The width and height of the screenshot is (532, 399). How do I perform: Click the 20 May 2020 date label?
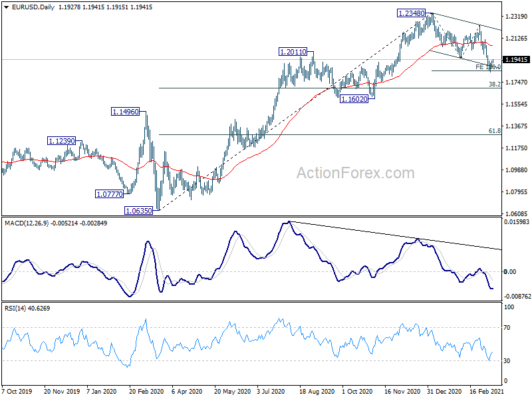tap(232, 391)
